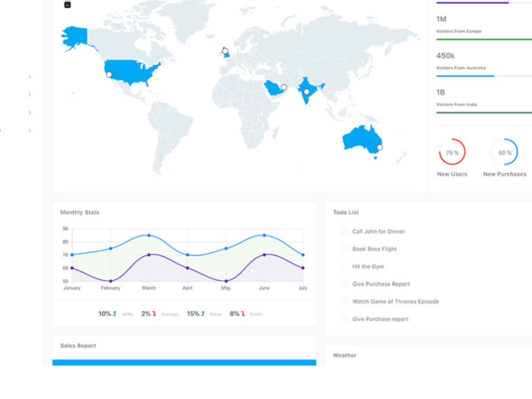Click the purple data point at May
This screenshot has width=532, height=399.
[226, 281]
